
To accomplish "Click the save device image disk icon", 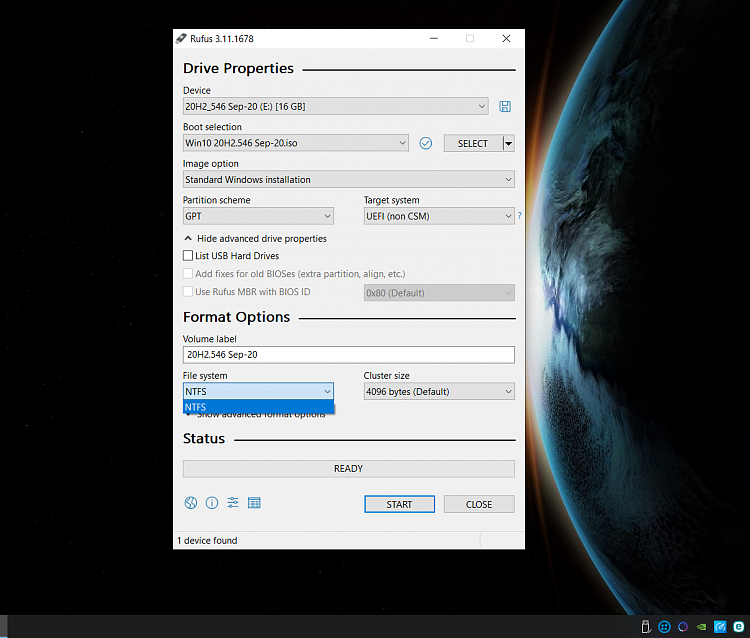I will [505, 106].
